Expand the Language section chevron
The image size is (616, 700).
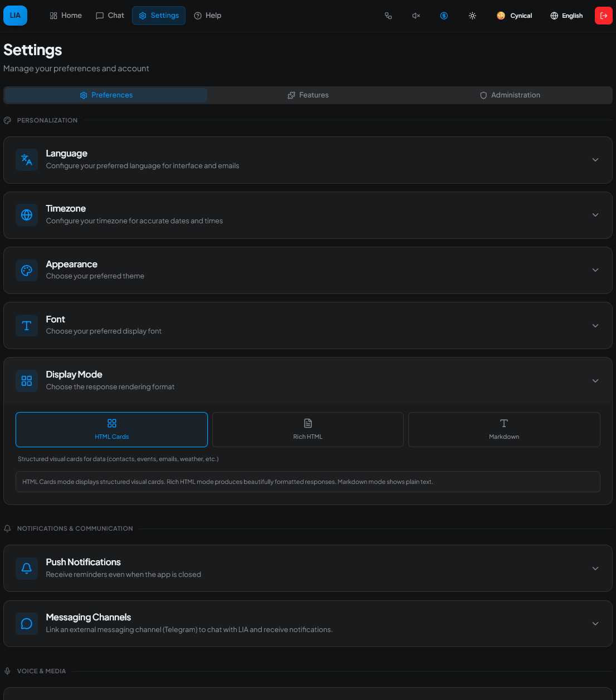tap(595, 160)
